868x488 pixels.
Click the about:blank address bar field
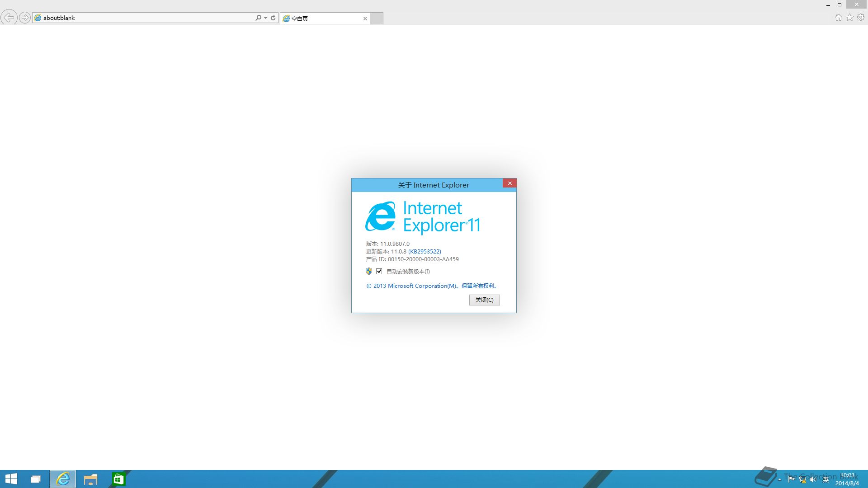(155, 18)
